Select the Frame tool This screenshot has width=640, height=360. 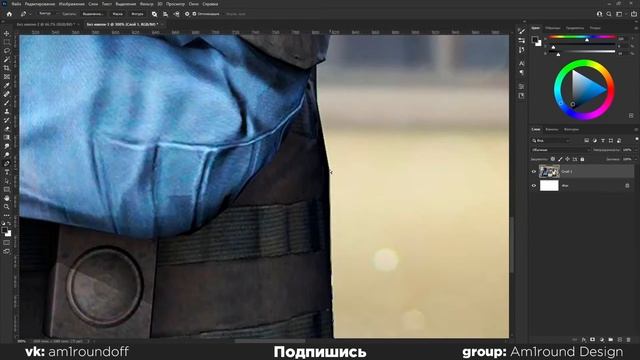7,77
